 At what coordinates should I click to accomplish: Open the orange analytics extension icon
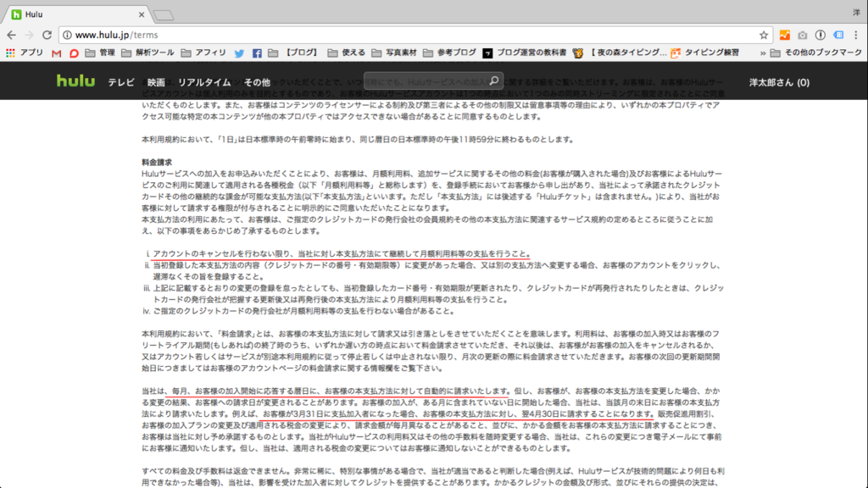[784, 35]
